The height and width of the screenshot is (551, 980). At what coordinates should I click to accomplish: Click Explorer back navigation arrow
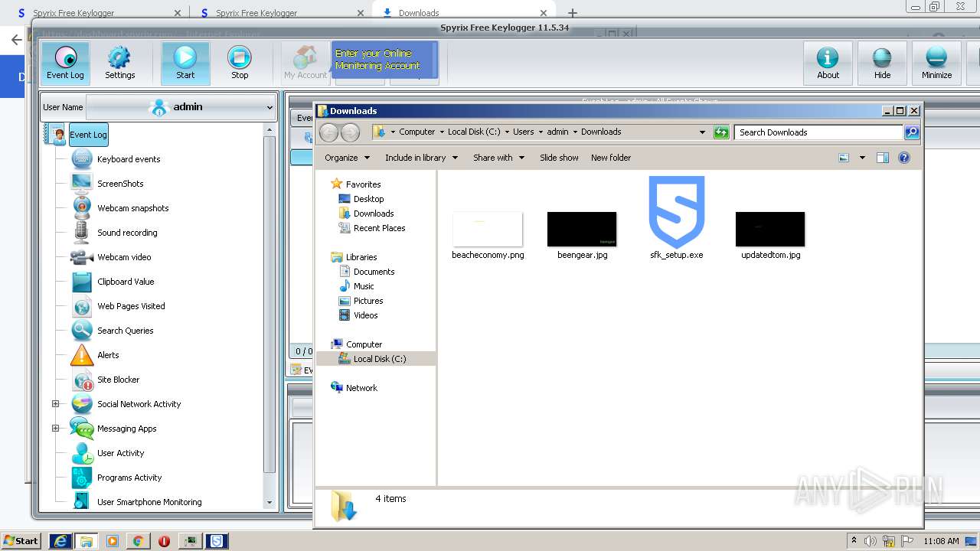pos(328,132)
